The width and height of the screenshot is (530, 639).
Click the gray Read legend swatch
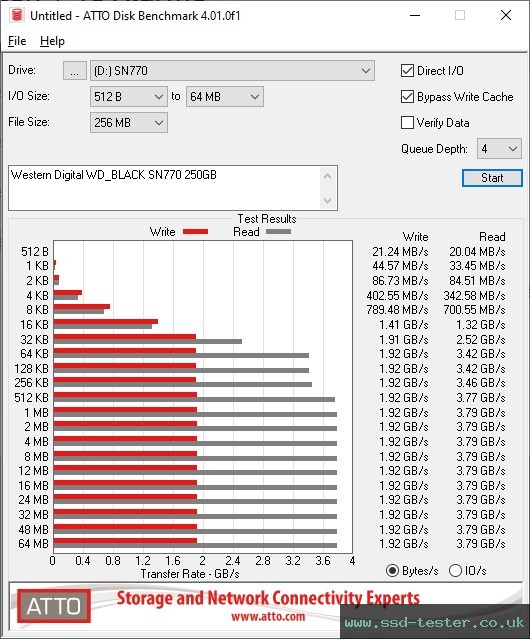[278, 232]
